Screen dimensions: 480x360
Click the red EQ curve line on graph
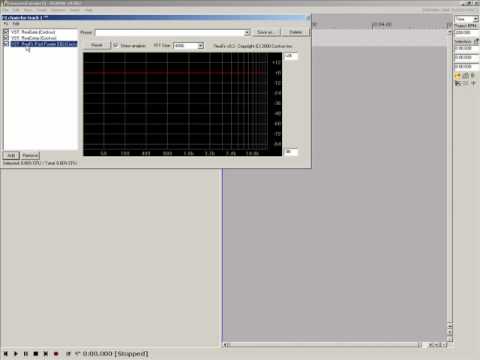(175, 72)
